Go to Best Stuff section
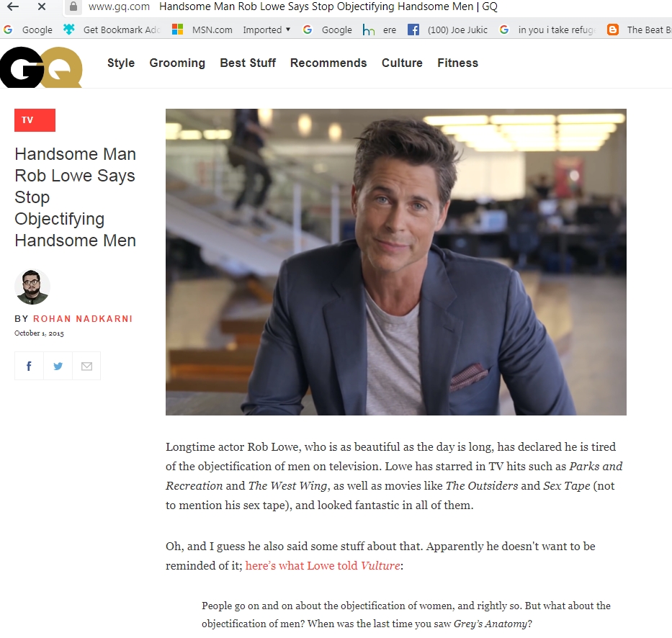The height and width of the screenshot is (638, 672). 248,63
